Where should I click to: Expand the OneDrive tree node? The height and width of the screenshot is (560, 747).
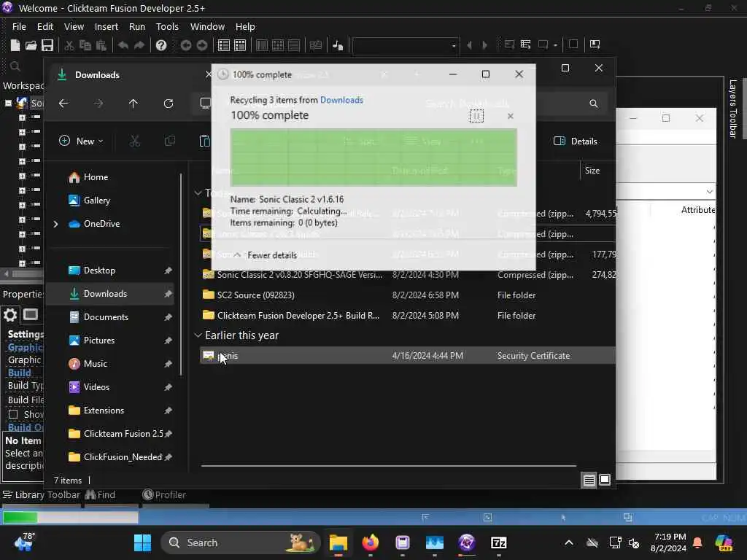(x=55, y=224)
